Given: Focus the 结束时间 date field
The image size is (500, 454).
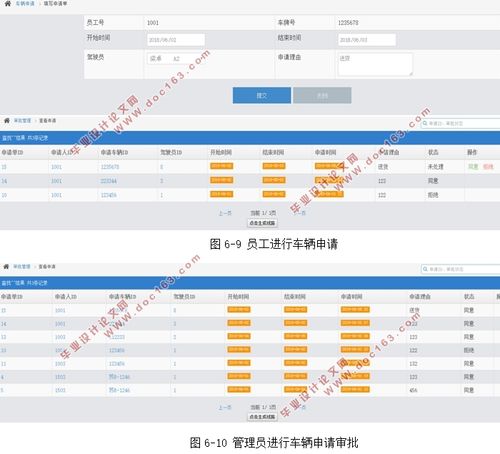Looking at the screenshot, I should (x=367, y=40).
